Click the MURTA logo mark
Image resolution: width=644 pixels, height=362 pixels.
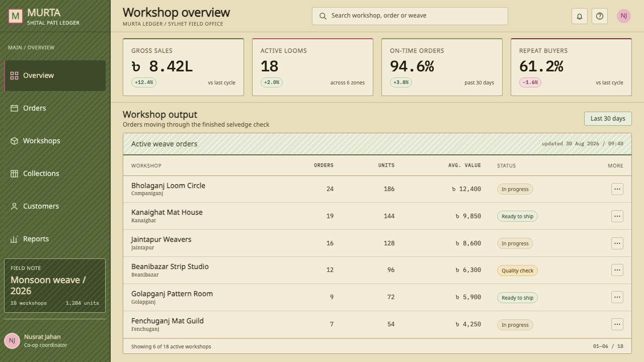[16, 16]
